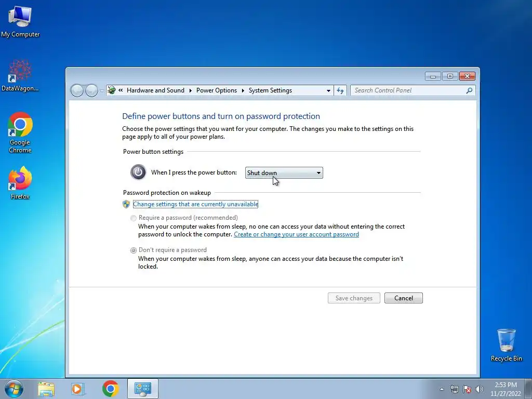
Task: Select Control Panel taskbar button
Action: [x=143, y=389]
